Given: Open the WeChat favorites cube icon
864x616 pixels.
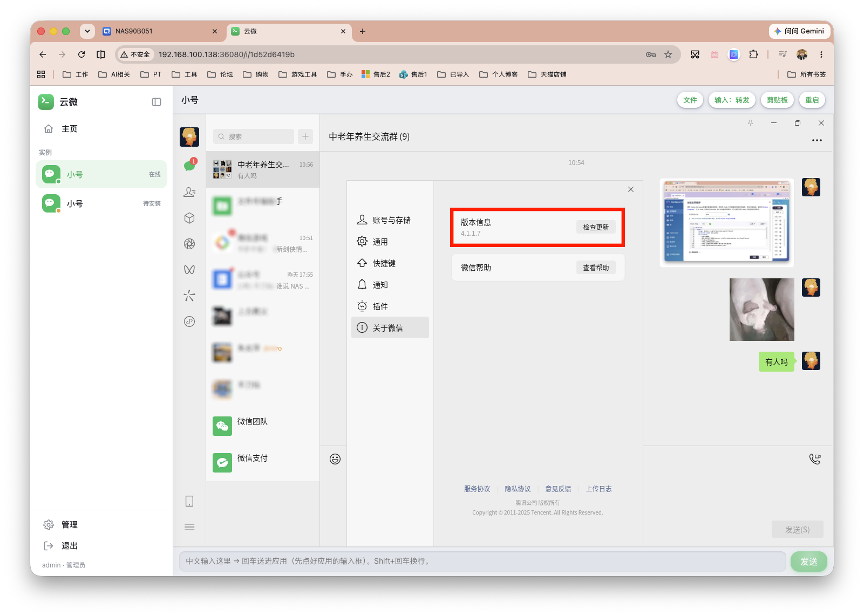Looking at the screenshot, I should (189, 218).
